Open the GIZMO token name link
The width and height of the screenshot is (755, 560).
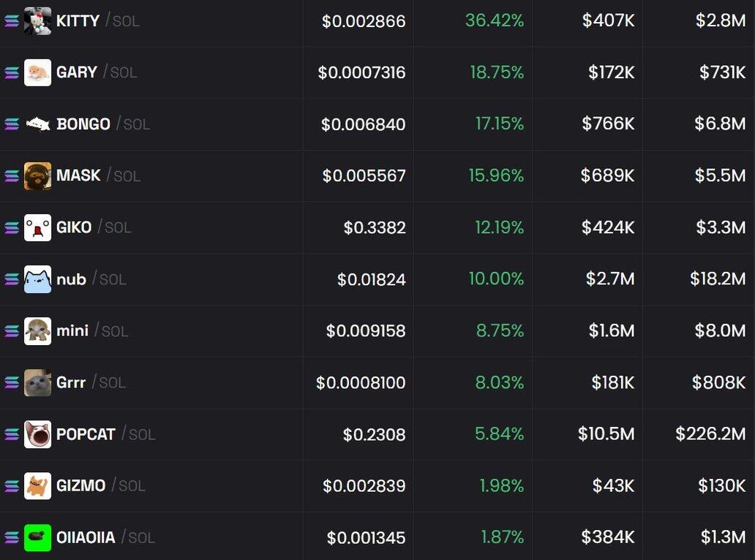(80, 485)
